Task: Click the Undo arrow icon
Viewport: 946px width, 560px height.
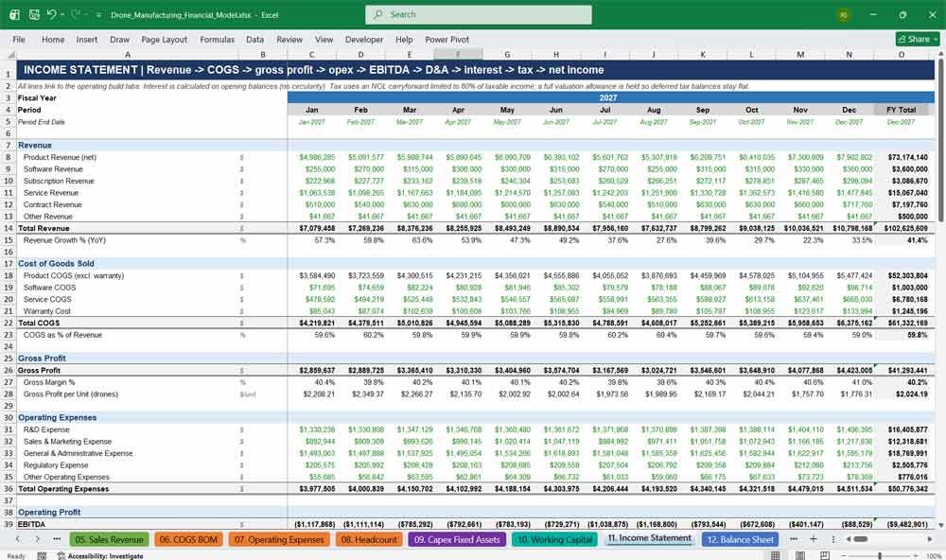Action: coord(51,14)
